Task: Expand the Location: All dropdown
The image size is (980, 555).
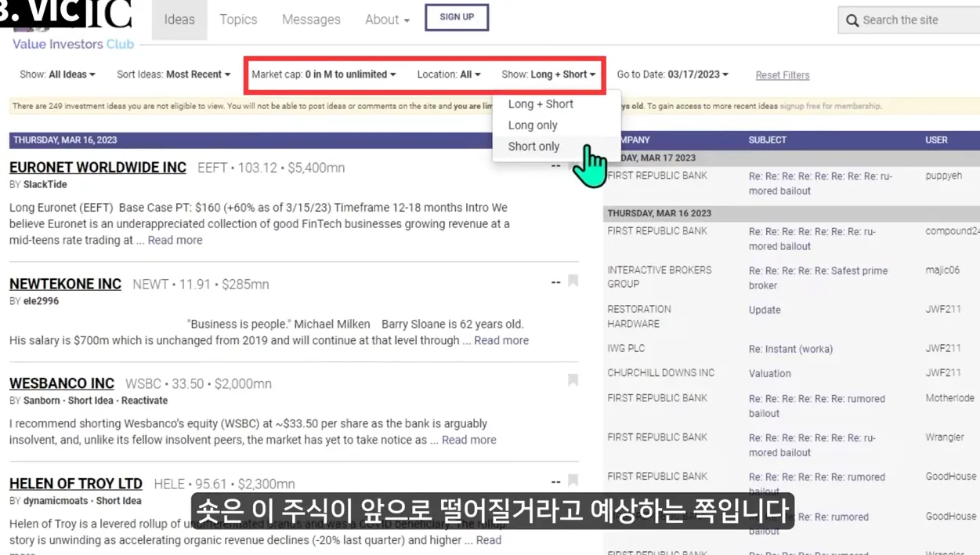Action: [x=449, y=74]
